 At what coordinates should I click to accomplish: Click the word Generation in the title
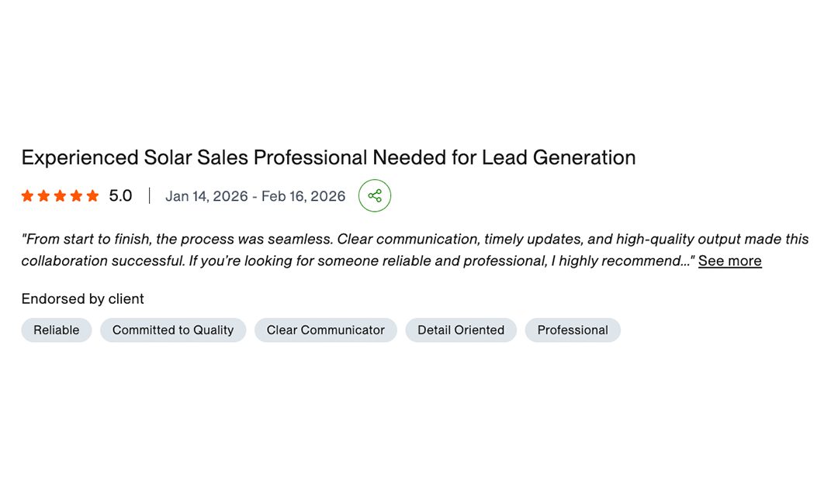pos(584,157)
